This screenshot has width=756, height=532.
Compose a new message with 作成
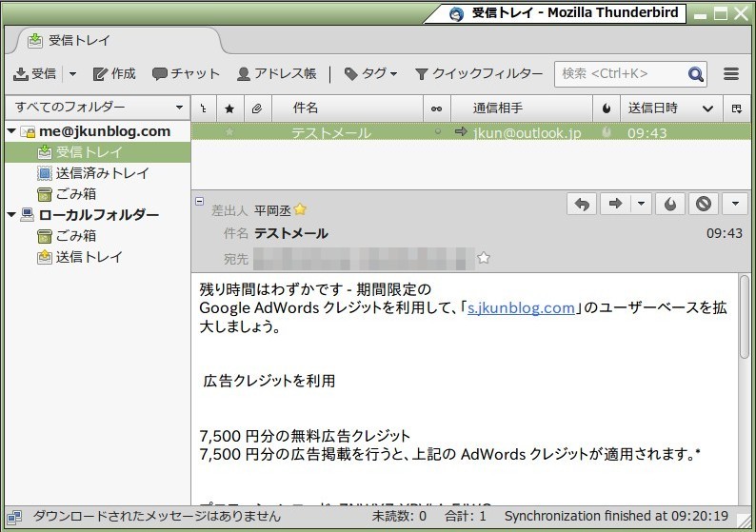coord(114,73)
